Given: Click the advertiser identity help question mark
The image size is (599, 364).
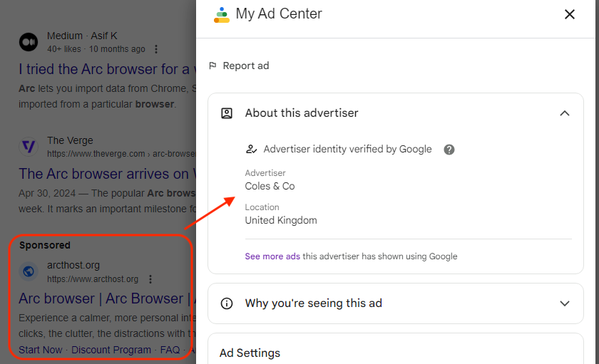Looking at the screenshot, I should point(449,150).
